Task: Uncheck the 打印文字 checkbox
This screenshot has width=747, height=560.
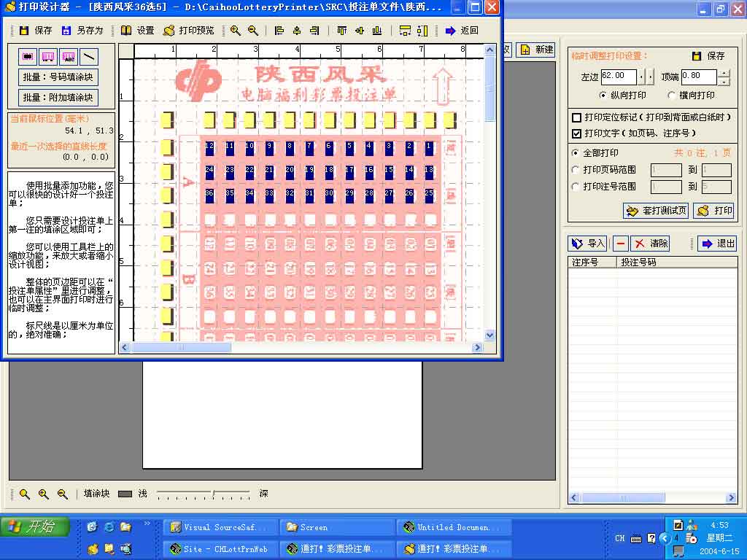Action: tap(577, 133)
